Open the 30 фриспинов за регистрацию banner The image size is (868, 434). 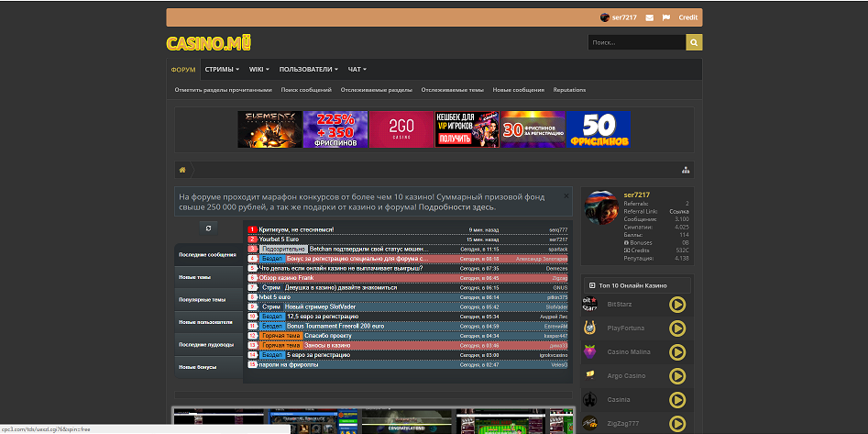(533, 129)
